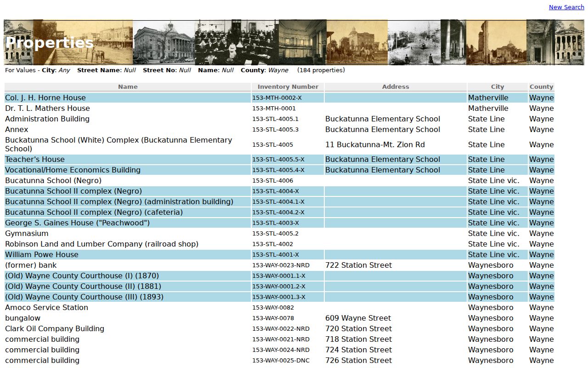588x368 pixels.
Task: Click the Properties banner heading
Action: [x=49, y=42]
